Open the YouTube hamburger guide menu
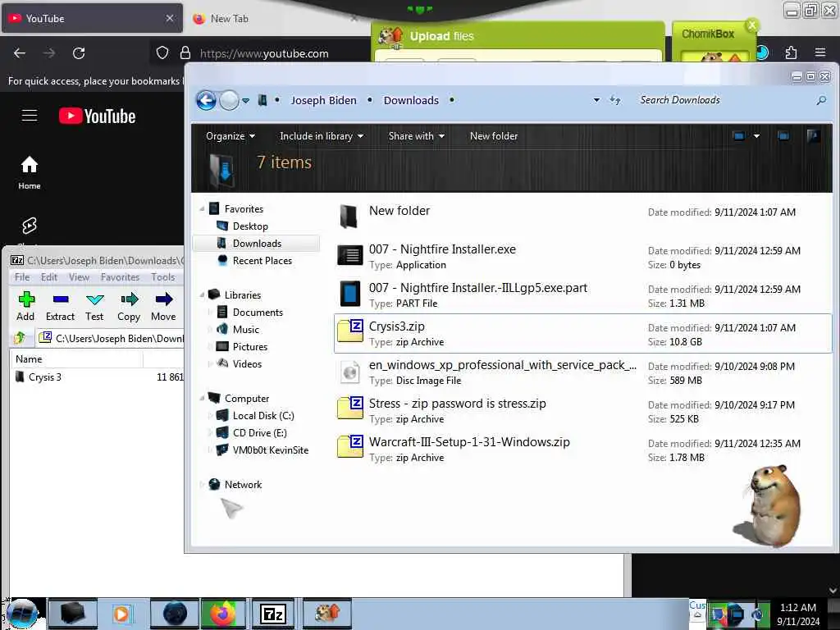 pos(30,115)
